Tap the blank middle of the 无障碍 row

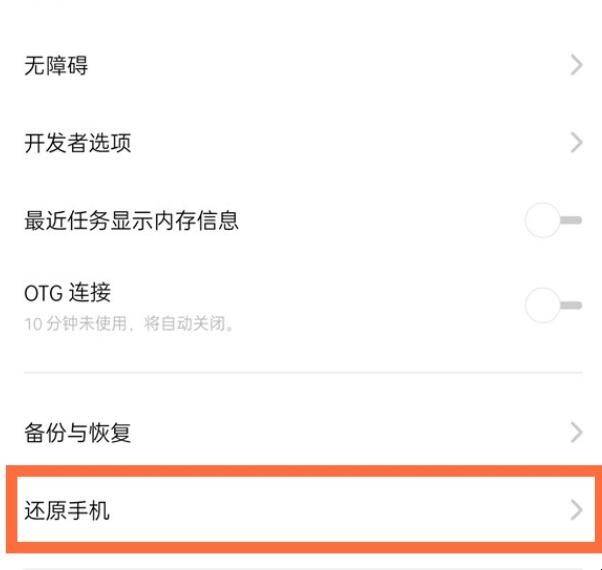pyautogui.click(x=320, y=66)
